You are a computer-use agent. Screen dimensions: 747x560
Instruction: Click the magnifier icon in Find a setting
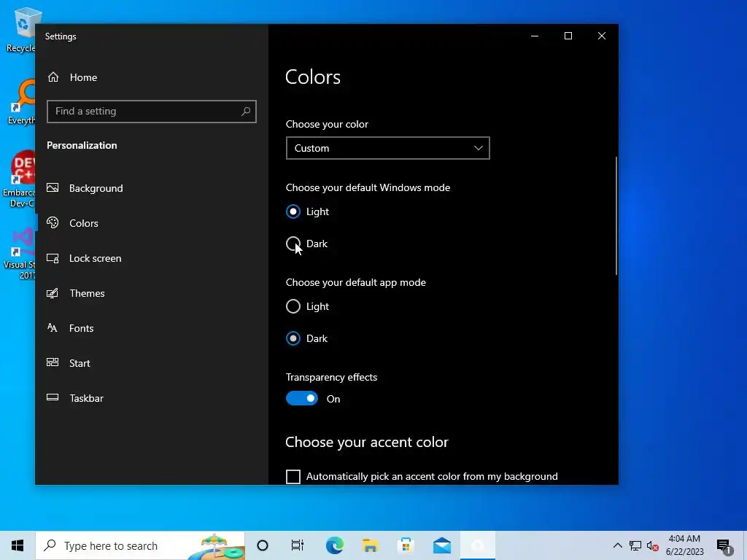[x=246, y=112]
